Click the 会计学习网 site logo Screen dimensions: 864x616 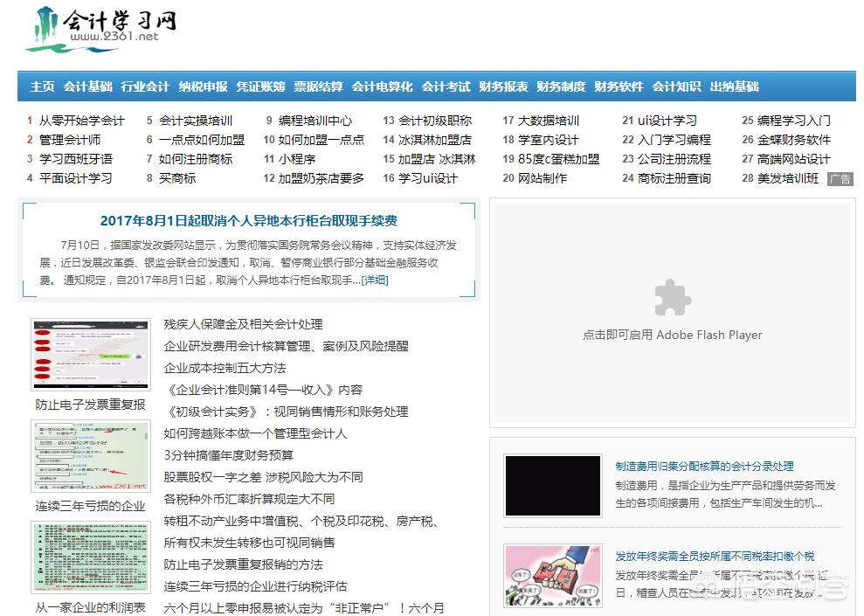(100, 29)
